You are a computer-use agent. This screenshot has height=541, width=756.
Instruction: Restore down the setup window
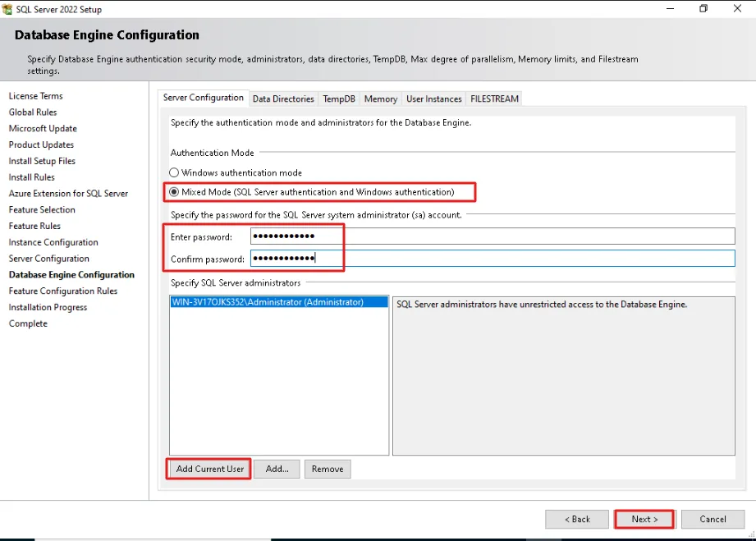click(x=703, y=9)
